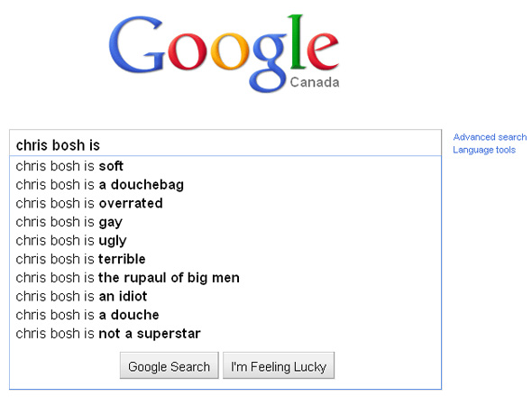The width and height of the screenshot is (532, 406).
Task: Choose the suggestion 'chris bosh is a douchebag'
Action: 225,185
